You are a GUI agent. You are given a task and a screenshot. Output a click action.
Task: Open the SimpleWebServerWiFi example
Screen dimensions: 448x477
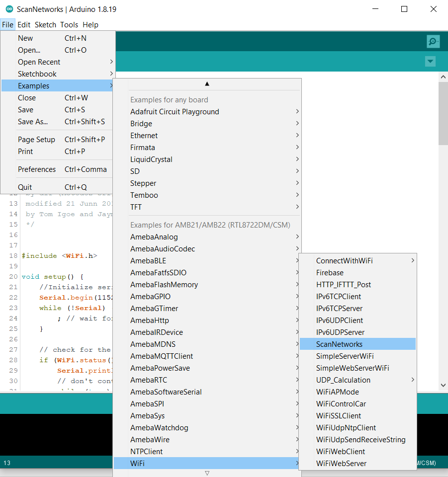pyautogui.click(x=358, y=368)
